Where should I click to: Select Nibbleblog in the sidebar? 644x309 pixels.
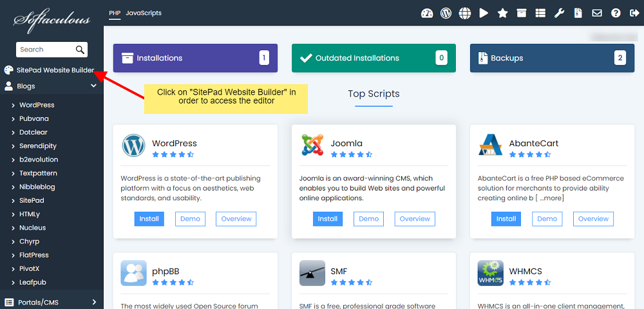(x=37, y=187)
